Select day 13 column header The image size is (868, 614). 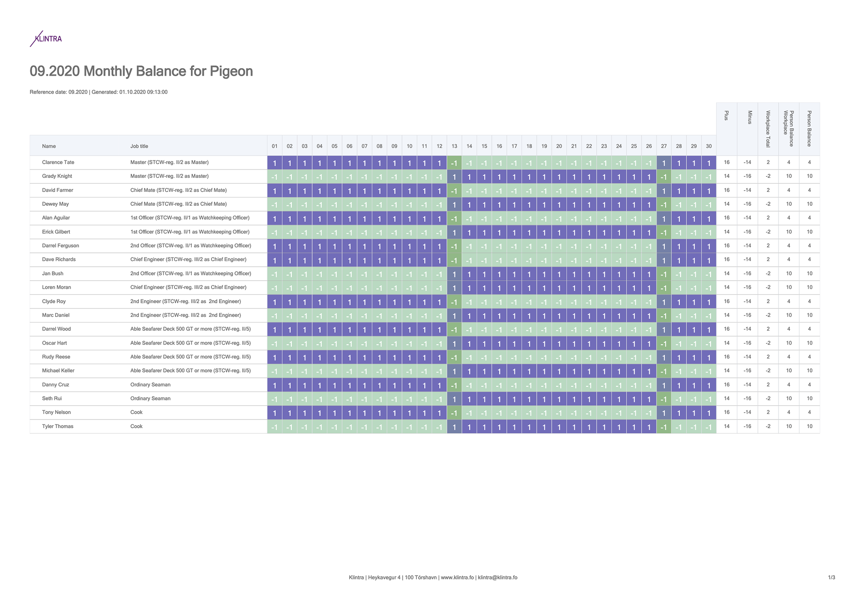(454, 146)
